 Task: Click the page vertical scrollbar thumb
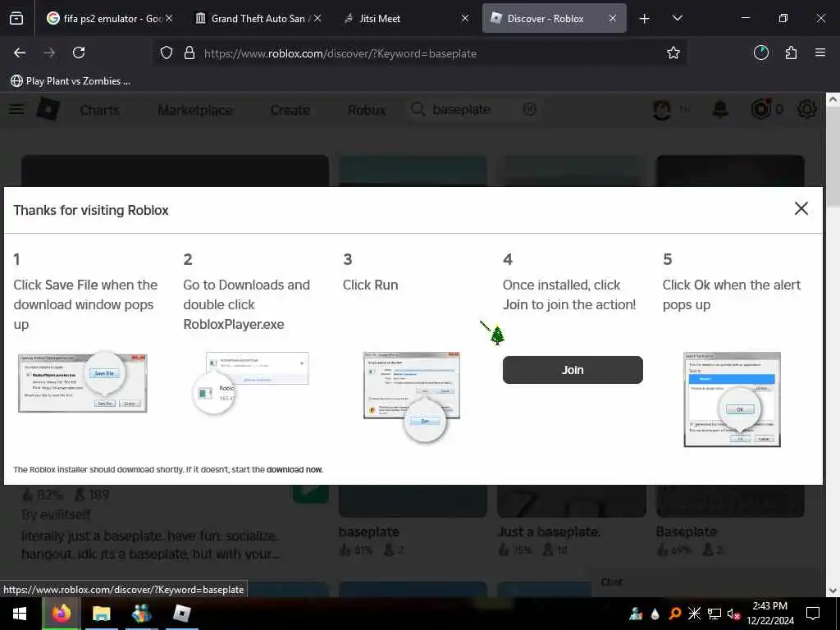[x=833, y=155]
